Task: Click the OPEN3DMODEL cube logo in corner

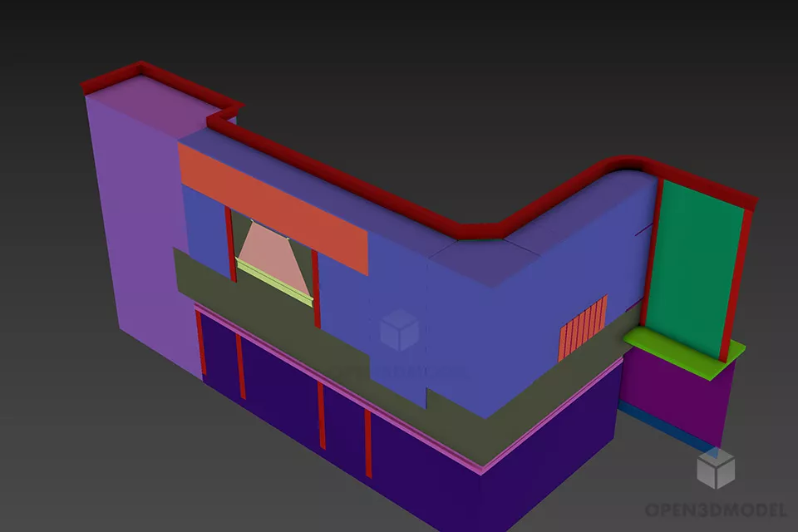Action: [x=715, y=467]
